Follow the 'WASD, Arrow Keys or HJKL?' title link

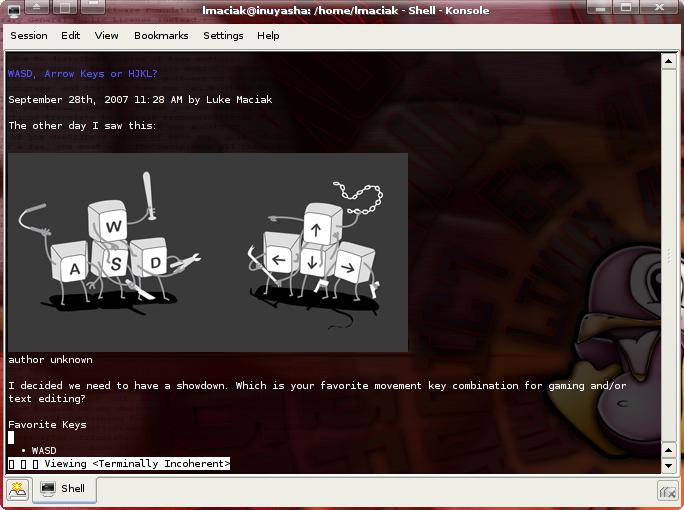click(x=83, y=74)
